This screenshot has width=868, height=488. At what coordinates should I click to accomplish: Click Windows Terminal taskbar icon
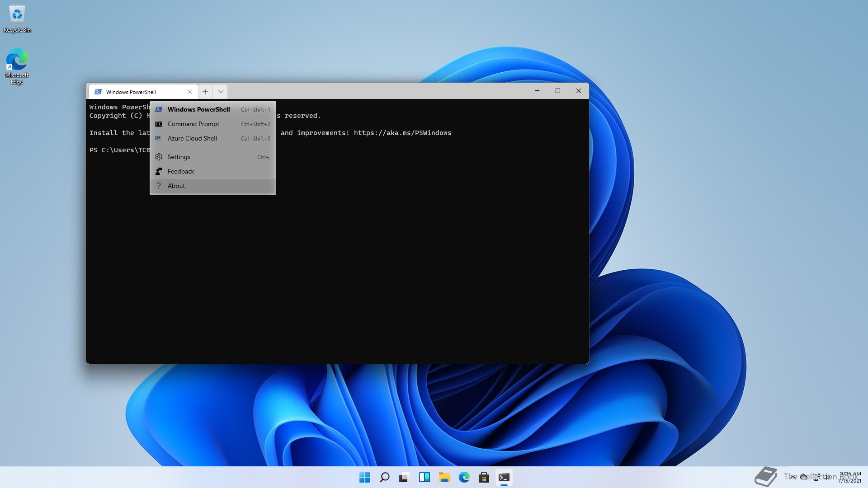(x=504, y=477)
